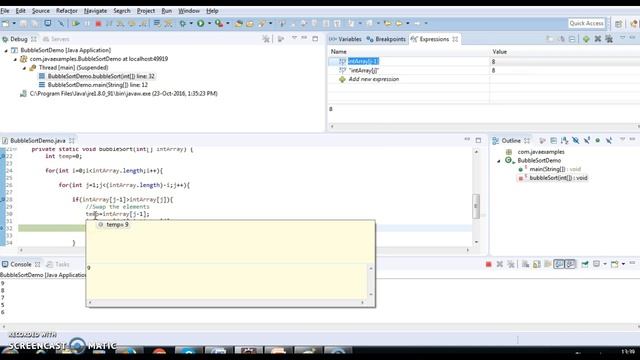Toggle breakpoint marker on line 22

[x=2, y=156]
